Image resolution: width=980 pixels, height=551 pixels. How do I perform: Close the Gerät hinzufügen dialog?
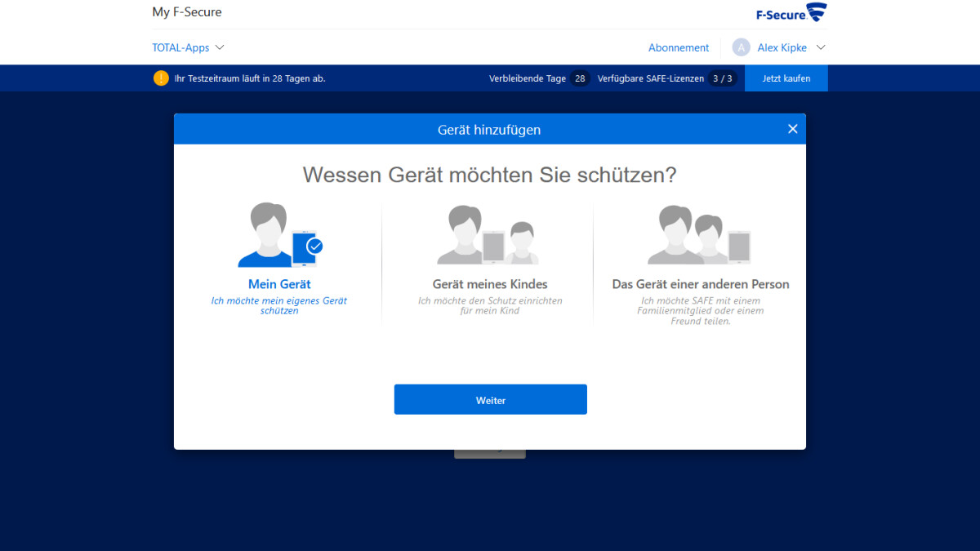pos(792,129)
